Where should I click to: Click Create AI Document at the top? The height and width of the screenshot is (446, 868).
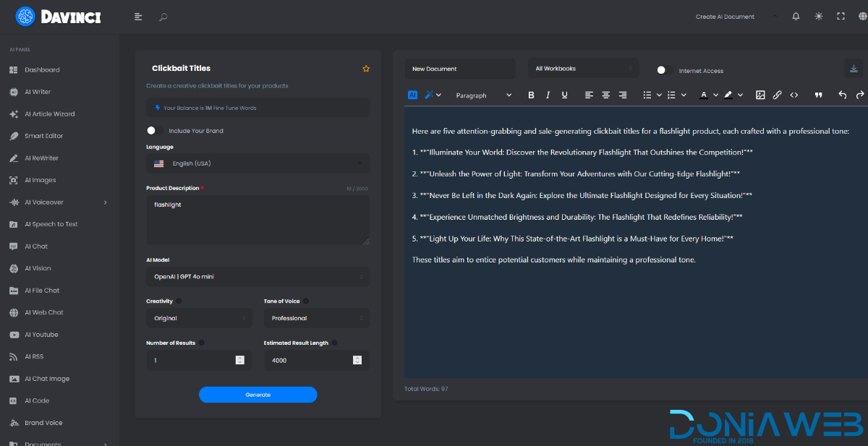[725, 17]
